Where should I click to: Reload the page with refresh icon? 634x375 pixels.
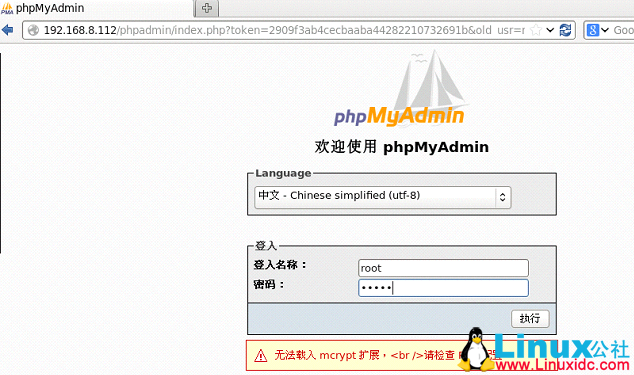[565, 30]
